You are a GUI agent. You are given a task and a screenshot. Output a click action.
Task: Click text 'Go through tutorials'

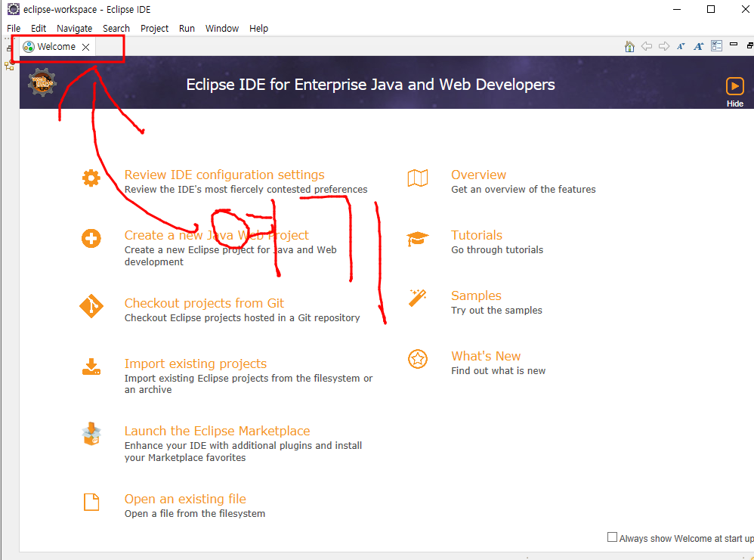[x=497, y=249]
